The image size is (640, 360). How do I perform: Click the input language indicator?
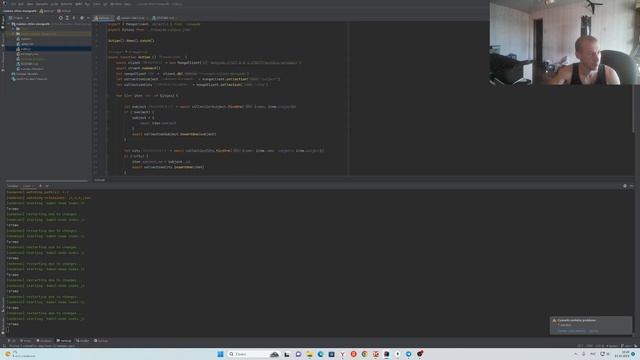[593, 354]
